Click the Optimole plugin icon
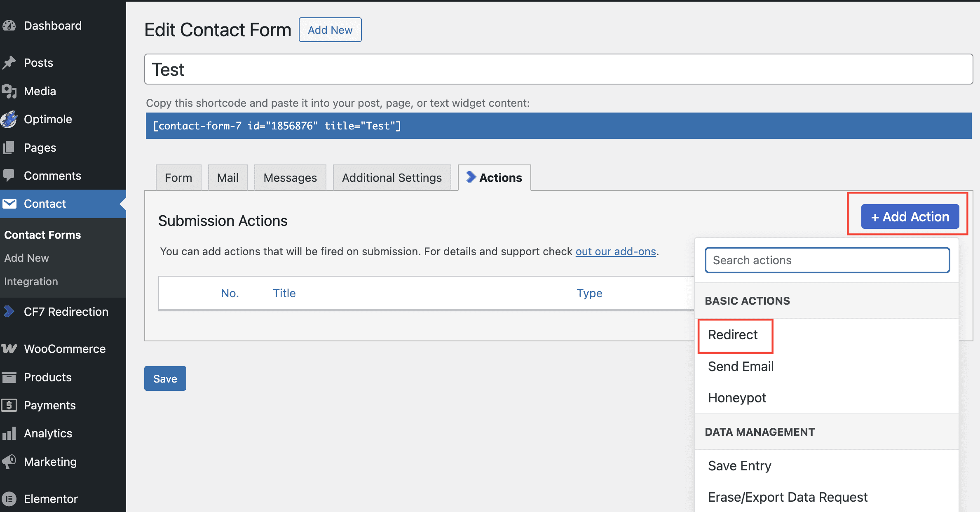 [x=9, y=119]
